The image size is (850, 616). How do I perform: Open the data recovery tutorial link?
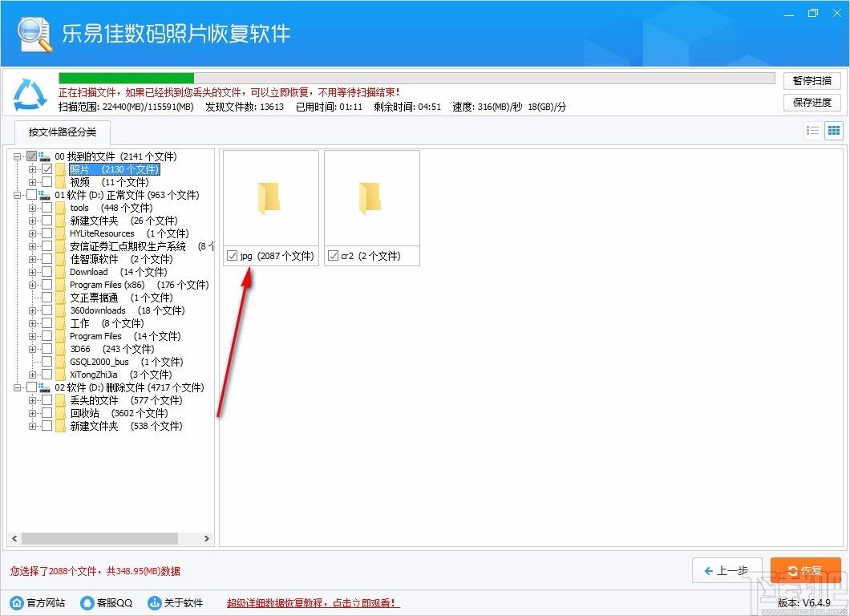(313, 603)
